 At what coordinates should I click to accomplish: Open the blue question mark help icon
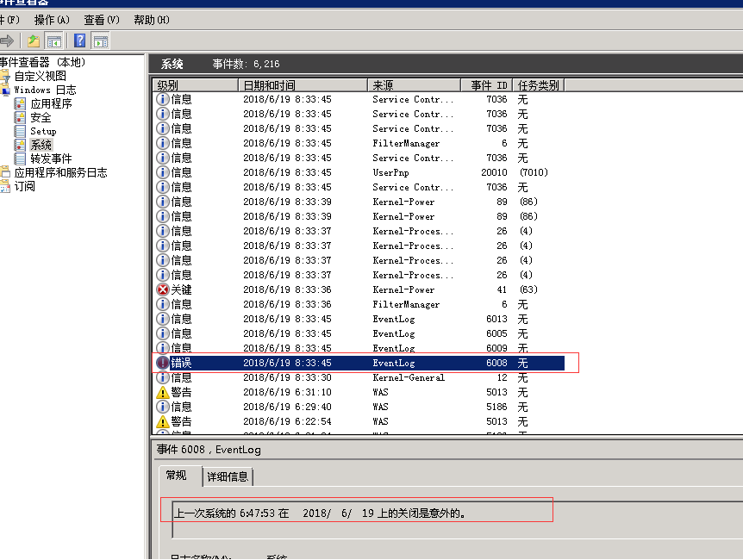[x=80, y=40]
